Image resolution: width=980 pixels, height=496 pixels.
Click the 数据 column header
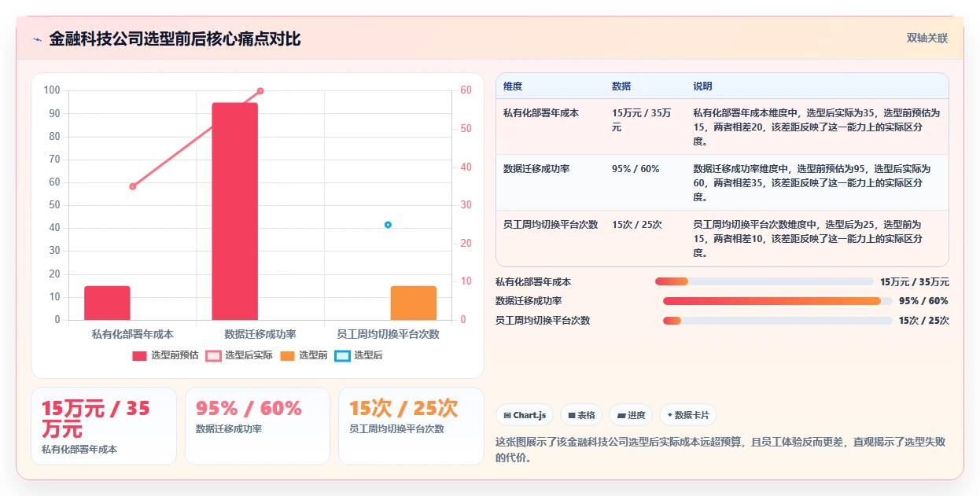(621, 86)
